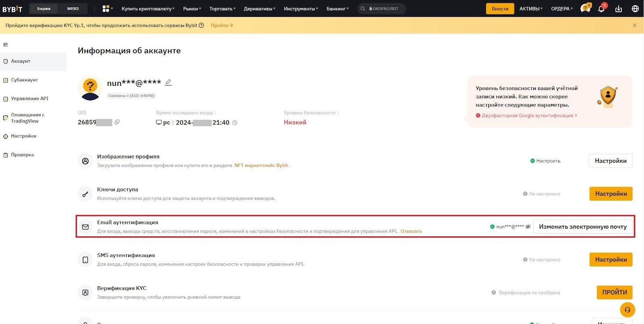This screenshot has width=644, height=324.
Task: Click the phone icon for SMS authentication
Action: click(x=85, y=260)
